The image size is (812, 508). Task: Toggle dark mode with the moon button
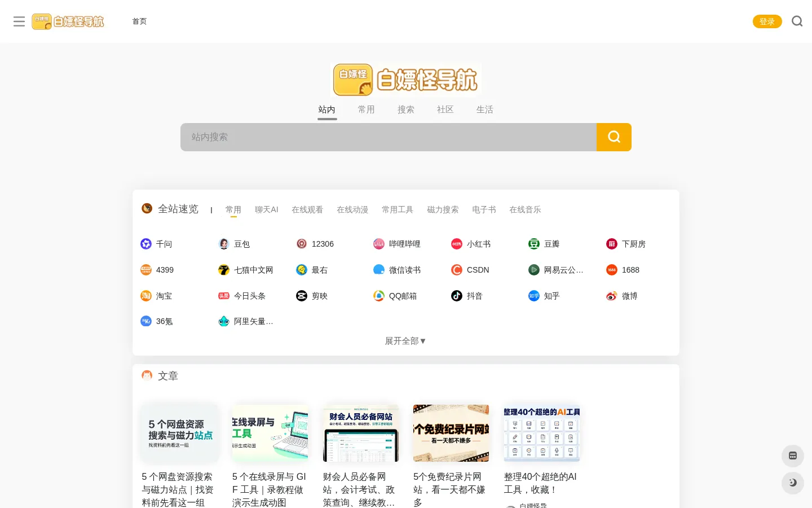(793, 483)
